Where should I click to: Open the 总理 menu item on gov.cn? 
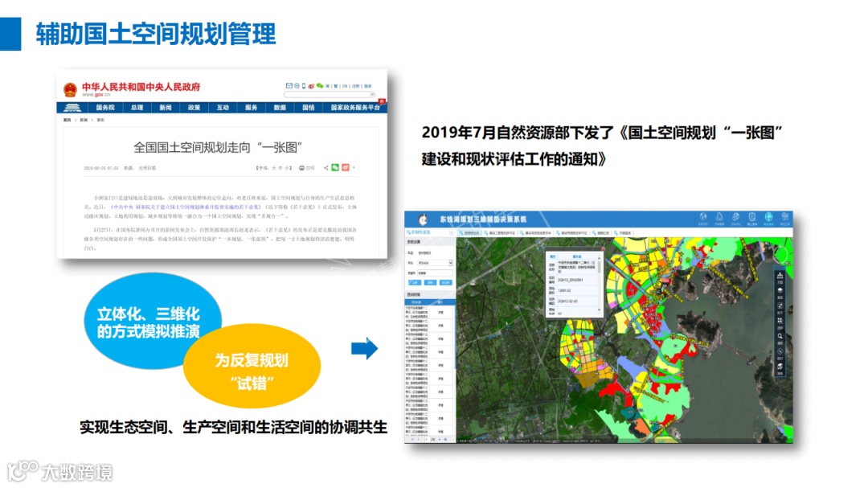click(x=137, y=108)
